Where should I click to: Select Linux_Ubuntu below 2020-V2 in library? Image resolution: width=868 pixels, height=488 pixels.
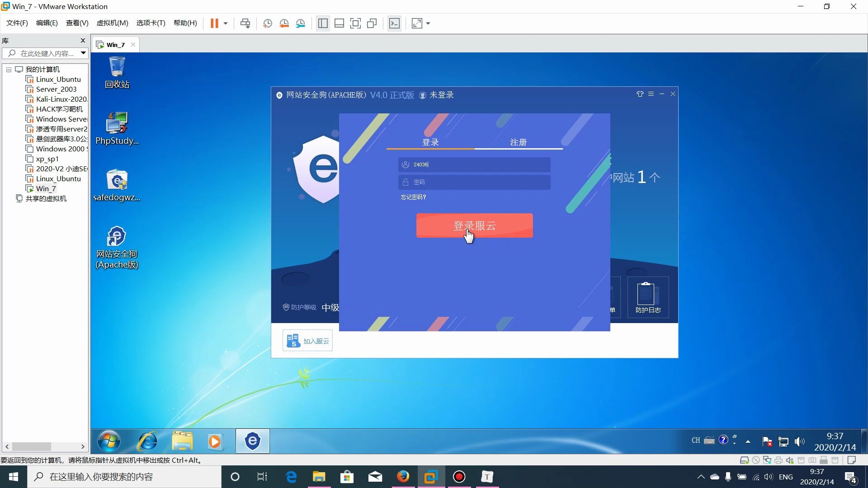(x=58, y=179)
